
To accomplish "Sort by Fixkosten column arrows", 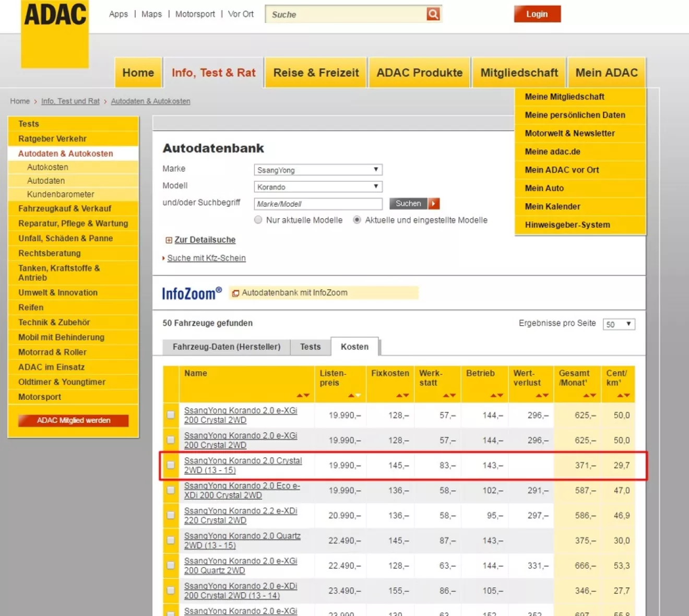I will click(402, 396).
